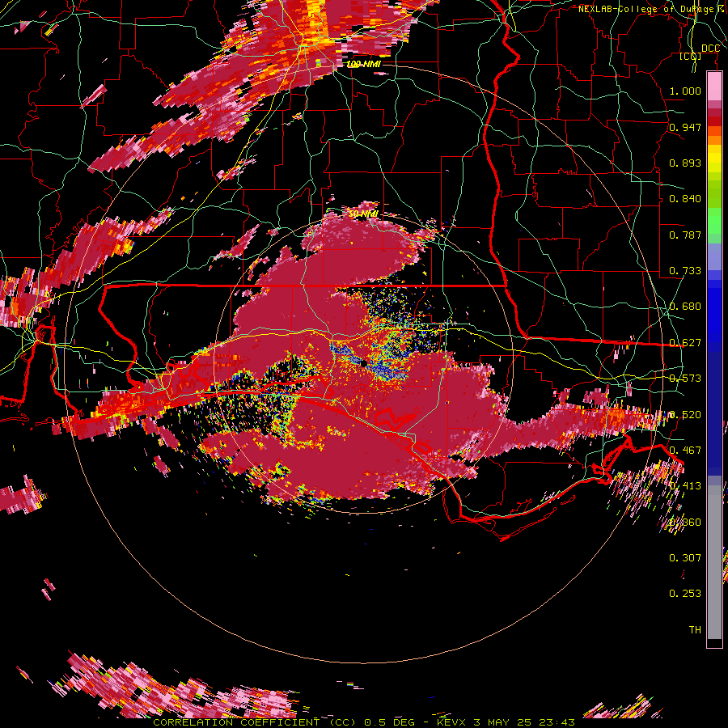Pick the light pink swatch at color bar top
The height and width of the screenshot is (728, 728).
coord(714,87)
